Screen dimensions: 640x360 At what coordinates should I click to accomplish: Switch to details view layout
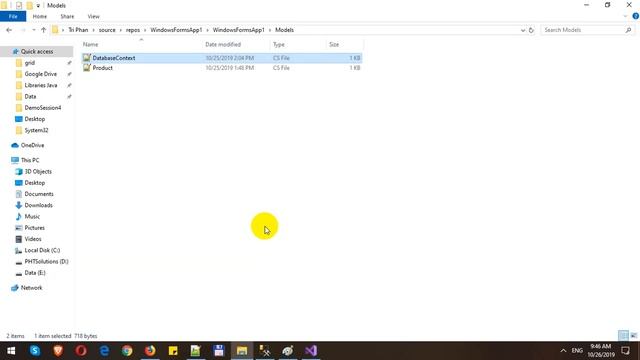[x=623, y=336]
